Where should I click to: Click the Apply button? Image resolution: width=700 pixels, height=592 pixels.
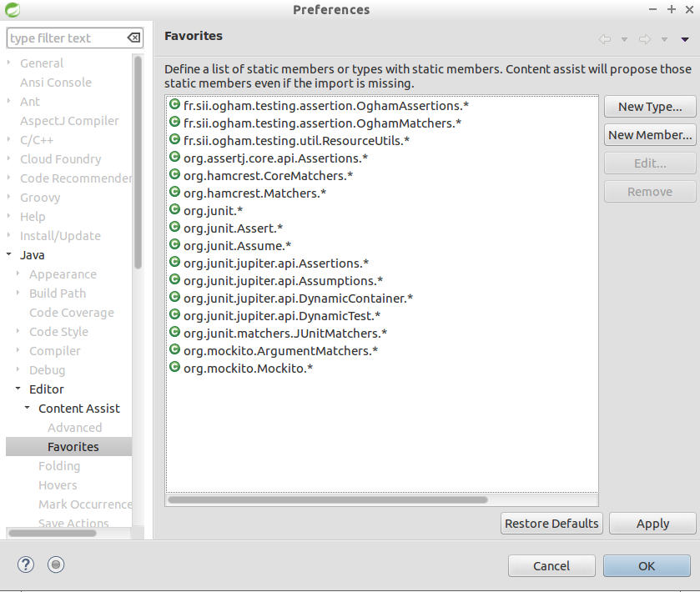(652, 524)
